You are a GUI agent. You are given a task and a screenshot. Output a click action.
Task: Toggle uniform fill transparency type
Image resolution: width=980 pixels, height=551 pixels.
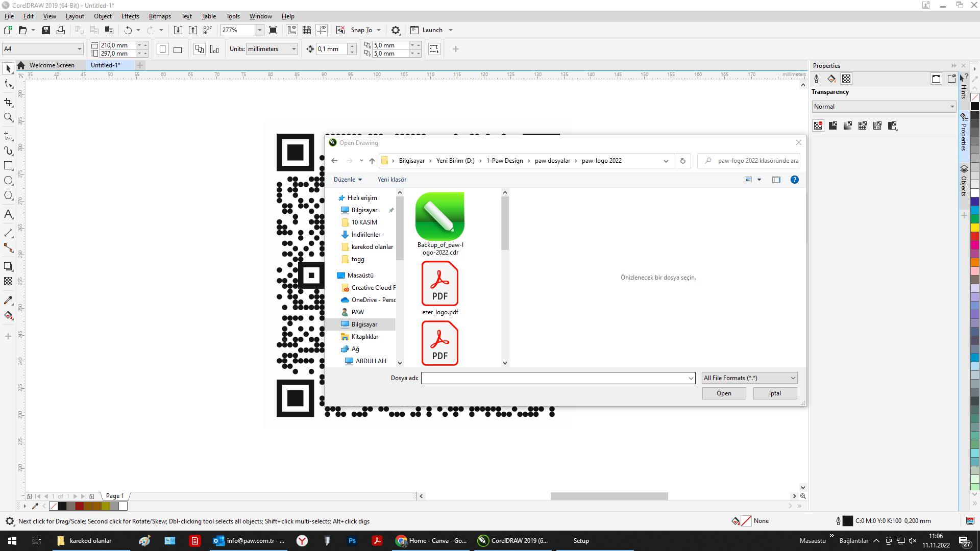(x=832, y=126)
